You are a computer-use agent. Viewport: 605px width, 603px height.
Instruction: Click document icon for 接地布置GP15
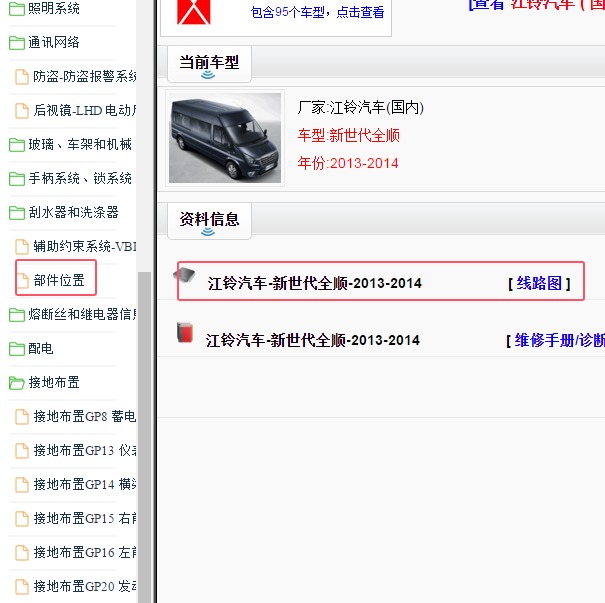click(x=22, y=519)
